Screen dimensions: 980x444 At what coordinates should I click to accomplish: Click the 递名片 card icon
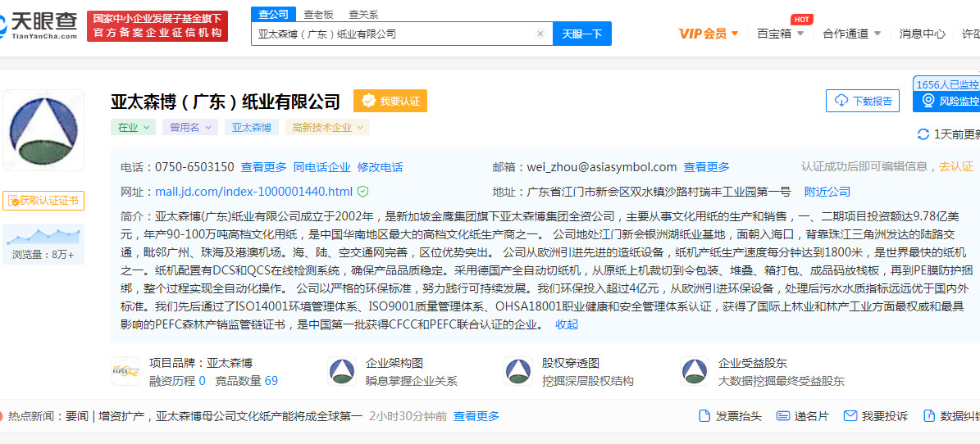pyautogui.click(x=782, y=416)
